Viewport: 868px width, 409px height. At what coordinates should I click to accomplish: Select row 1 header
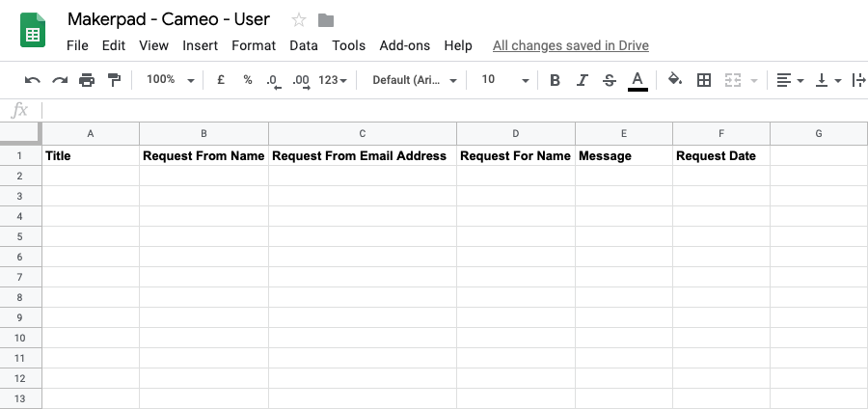coord(20,155)
